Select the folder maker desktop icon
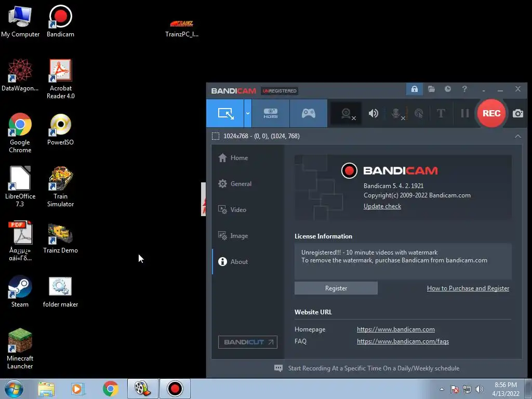The image size is (532, 399). coord(60,292)
